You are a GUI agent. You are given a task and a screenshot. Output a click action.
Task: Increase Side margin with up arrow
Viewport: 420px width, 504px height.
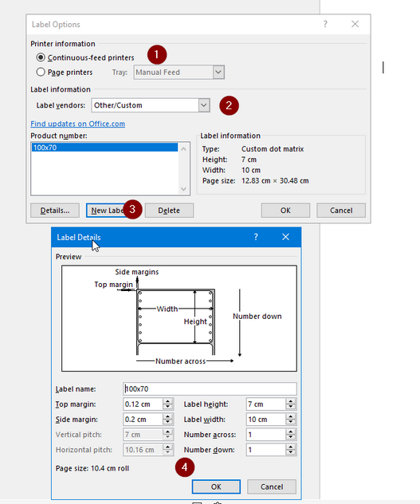[168, 416]
